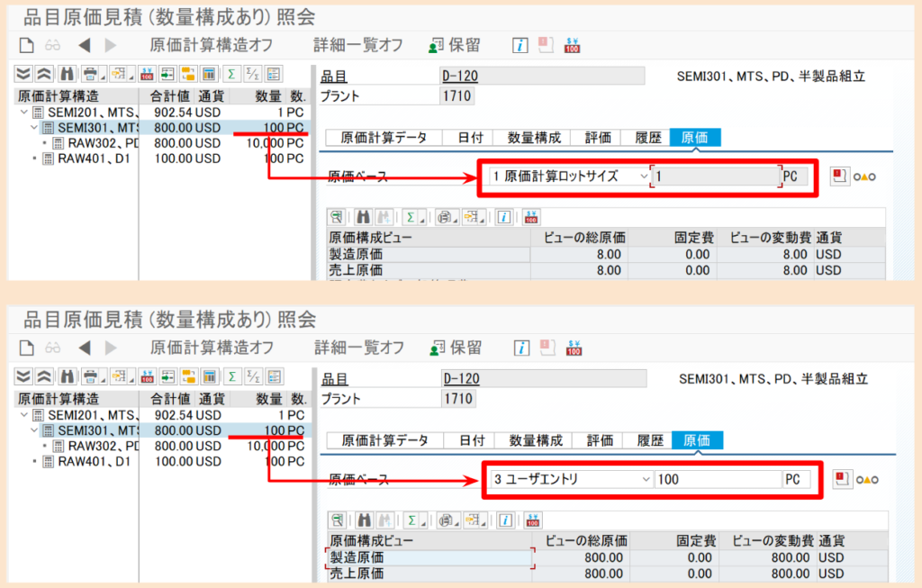The width and height of the screenshot is (922, 588).
Task: Go to previous item arrow in upper window
Action: [85, 45]
